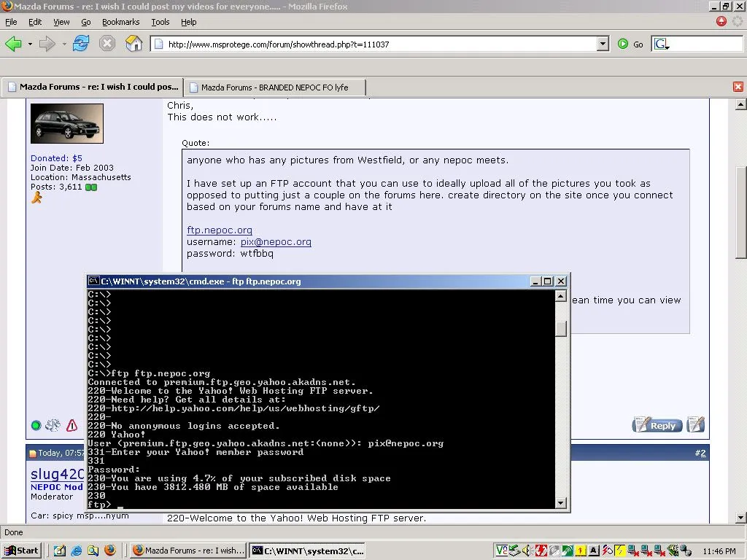The height and width of the screenshot is (560, 747).
Task: Click the report-post warning triangle icon
Action: click(71, 425)
